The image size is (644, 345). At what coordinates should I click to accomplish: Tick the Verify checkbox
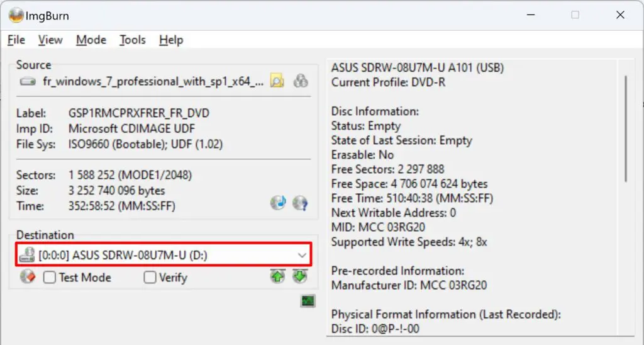tap(150, 278)
